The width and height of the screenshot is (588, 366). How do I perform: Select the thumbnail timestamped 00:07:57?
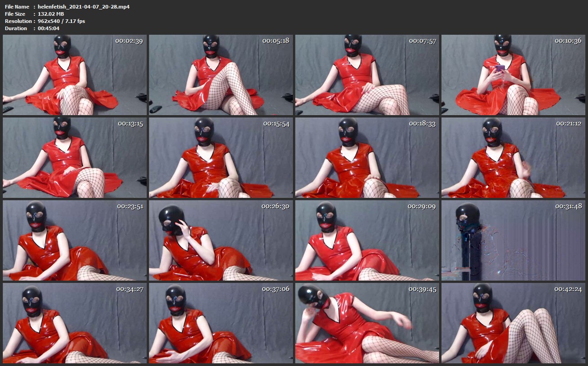point(367,75)
